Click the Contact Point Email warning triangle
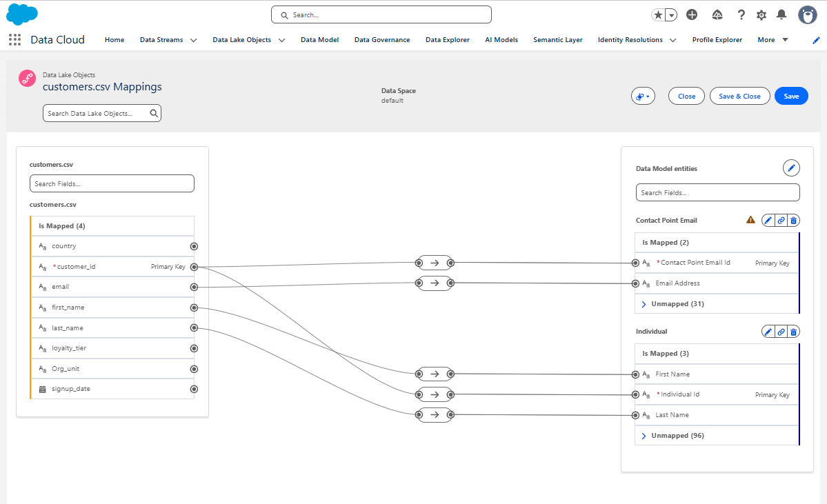The width and height of the screenshot is (827, 504). tap(750, 220)
